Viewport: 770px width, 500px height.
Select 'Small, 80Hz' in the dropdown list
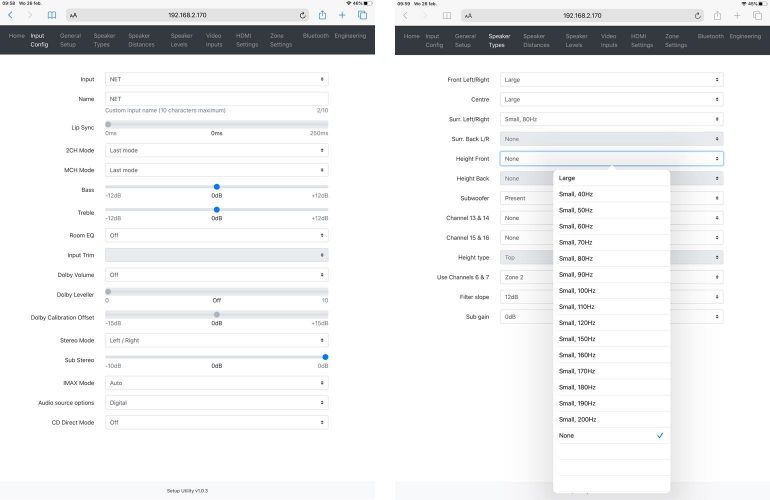point(576,258)
